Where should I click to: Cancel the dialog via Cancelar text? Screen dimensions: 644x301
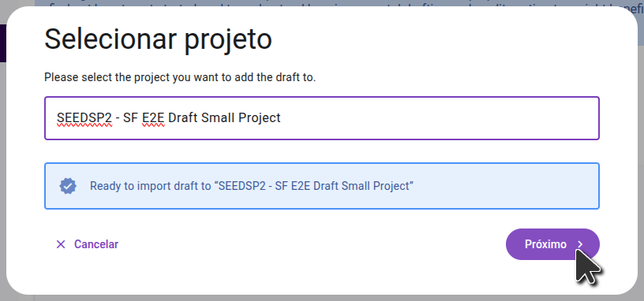click(x=96, y=244)
